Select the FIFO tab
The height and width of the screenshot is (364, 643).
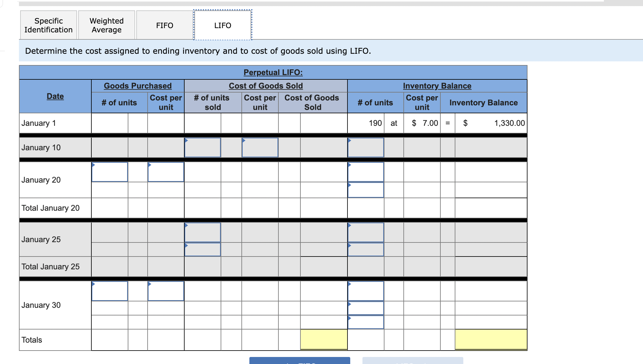coord(164,25)
